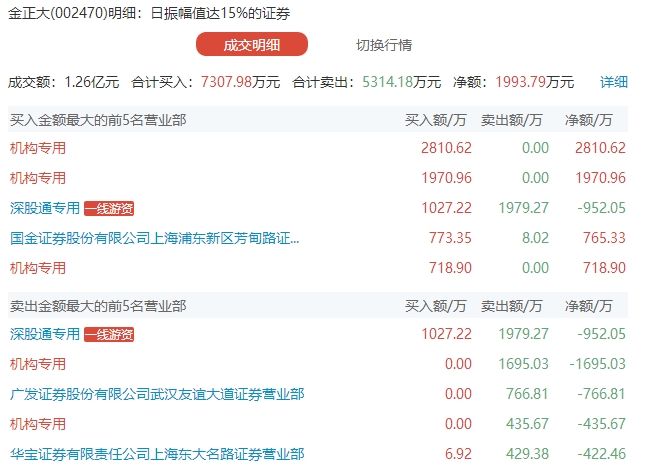Click 机构专用 row with buy amount 718.90
Screen dimensions: 648x473
point(318,268)
